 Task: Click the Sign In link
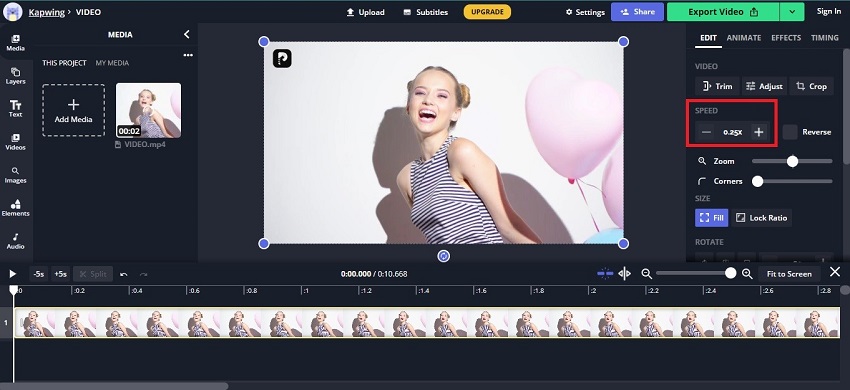[829, 11]
